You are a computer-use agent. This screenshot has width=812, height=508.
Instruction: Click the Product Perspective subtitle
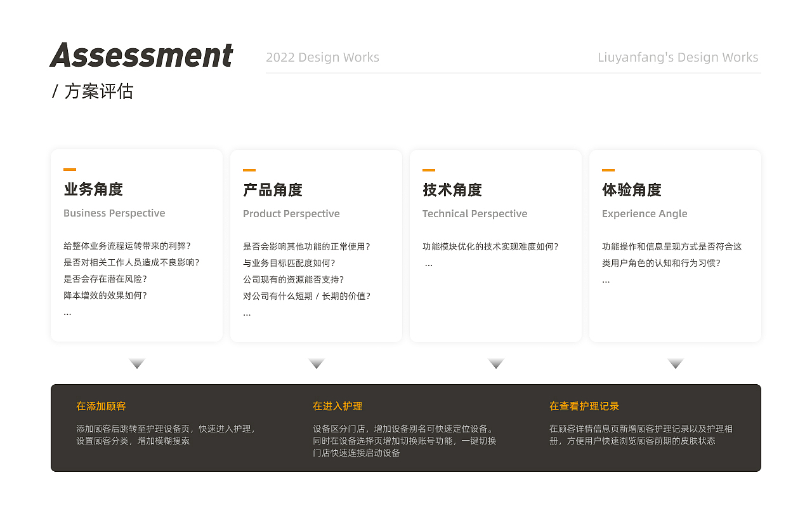click(x=291, y=214)
